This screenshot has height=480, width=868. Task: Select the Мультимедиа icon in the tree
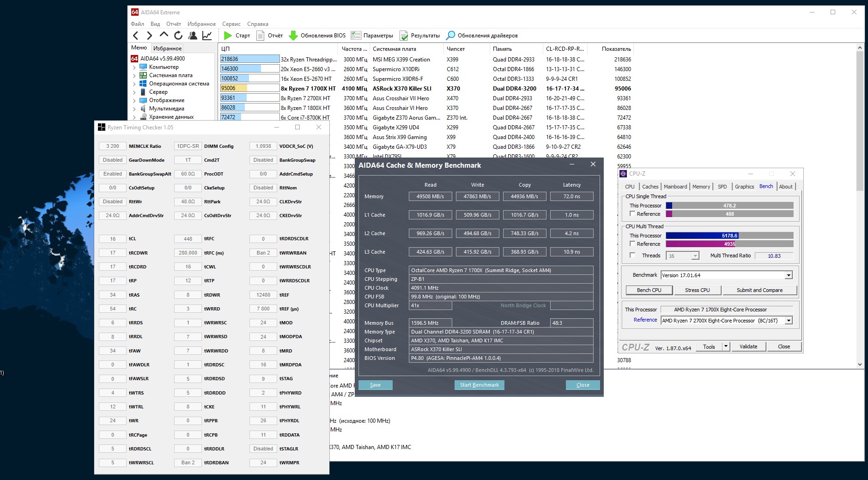click(x=143, y=109)
